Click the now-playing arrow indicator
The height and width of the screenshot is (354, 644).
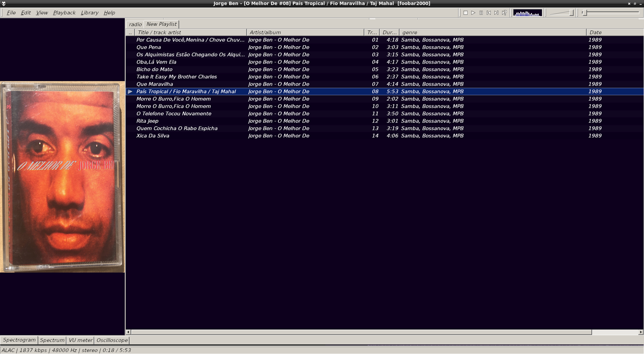pyautogui.click(x=130, y=92)
